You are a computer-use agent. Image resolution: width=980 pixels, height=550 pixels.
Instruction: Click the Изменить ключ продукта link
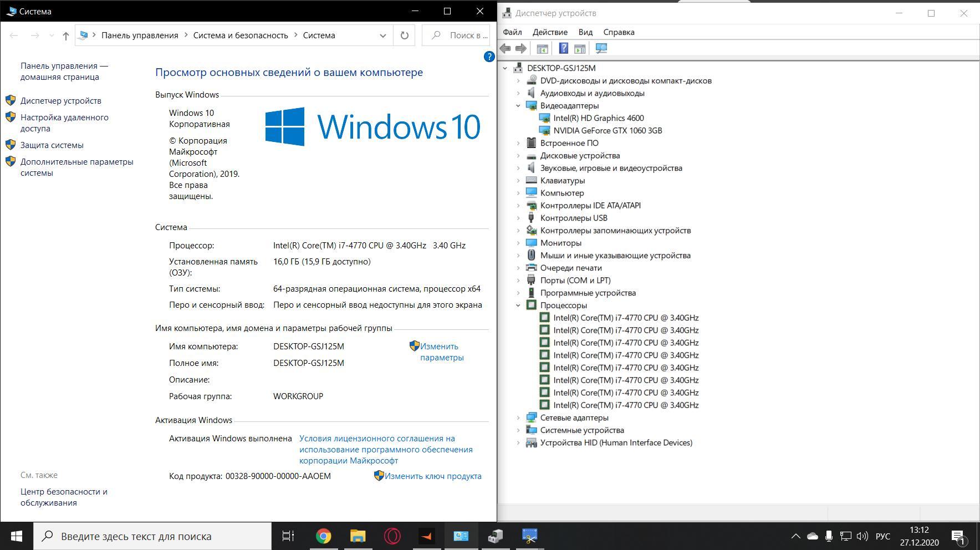(432, 476)
